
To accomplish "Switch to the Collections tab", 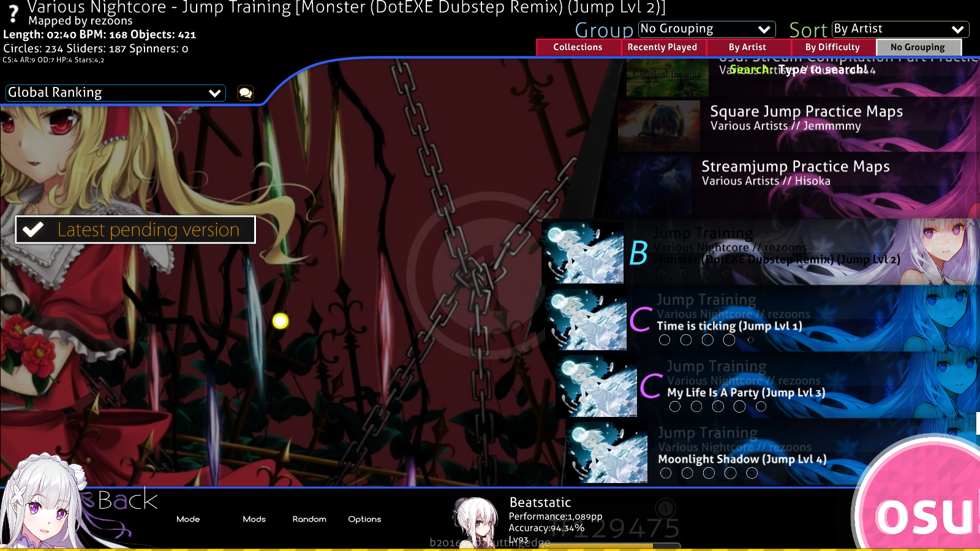I will 578,47.
